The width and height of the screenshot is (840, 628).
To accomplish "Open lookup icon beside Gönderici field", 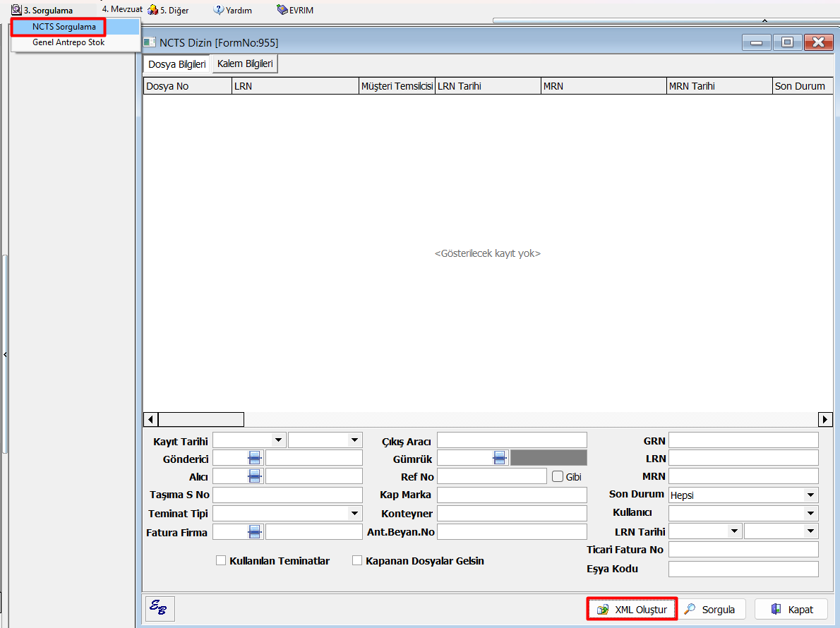I will (255, 458).
